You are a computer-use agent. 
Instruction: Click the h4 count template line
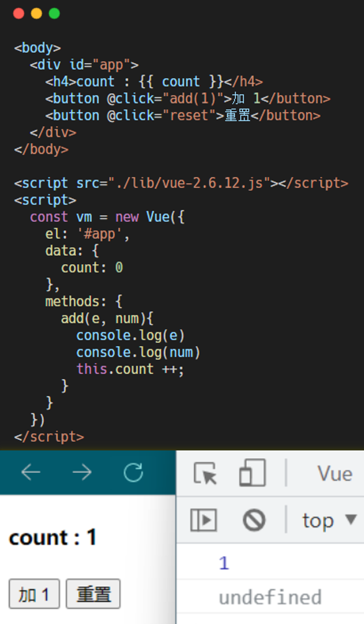click(x=154, y=82)
